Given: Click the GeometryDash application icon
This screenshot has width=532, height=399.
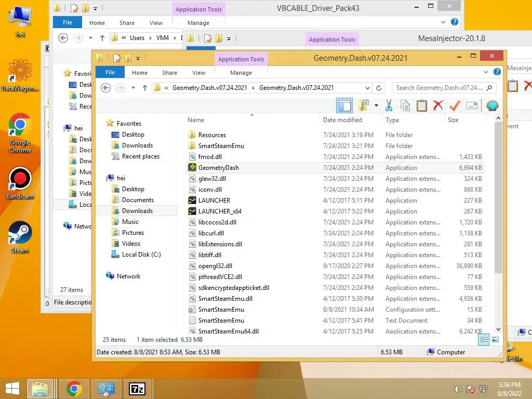Looking at the screenshot, I should tap(192, 168).
